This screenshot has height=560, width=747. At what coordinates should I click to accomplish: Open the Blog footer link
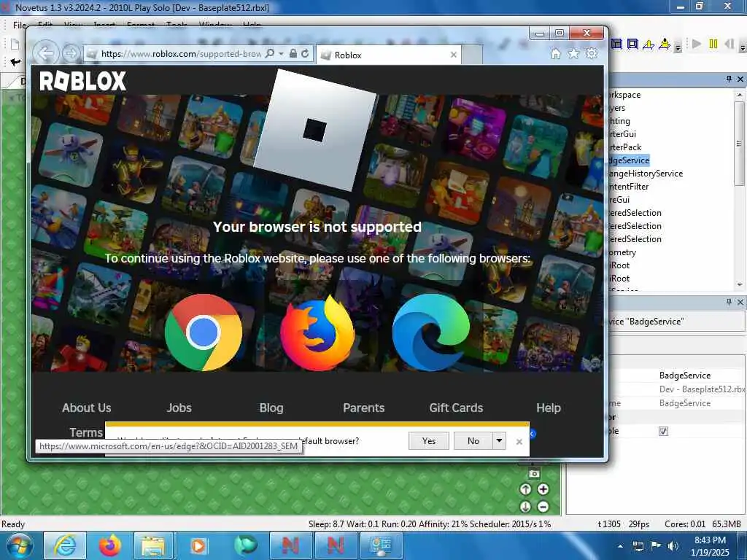(x=271, y=408)
